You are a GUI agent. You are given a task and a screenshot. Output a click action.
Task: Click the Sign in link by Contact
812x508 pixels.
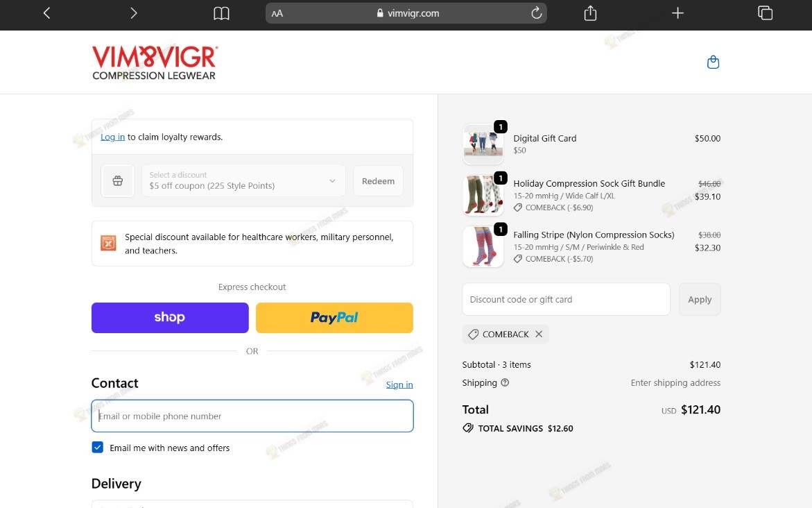(x=399, y=384)
